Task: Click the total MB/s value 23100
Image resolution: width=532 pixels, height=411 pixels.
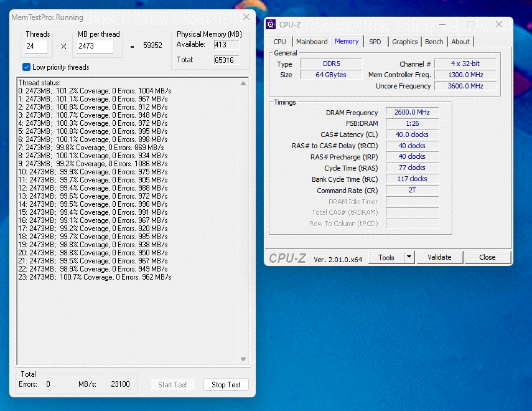Action: click(x=120, y=384)
